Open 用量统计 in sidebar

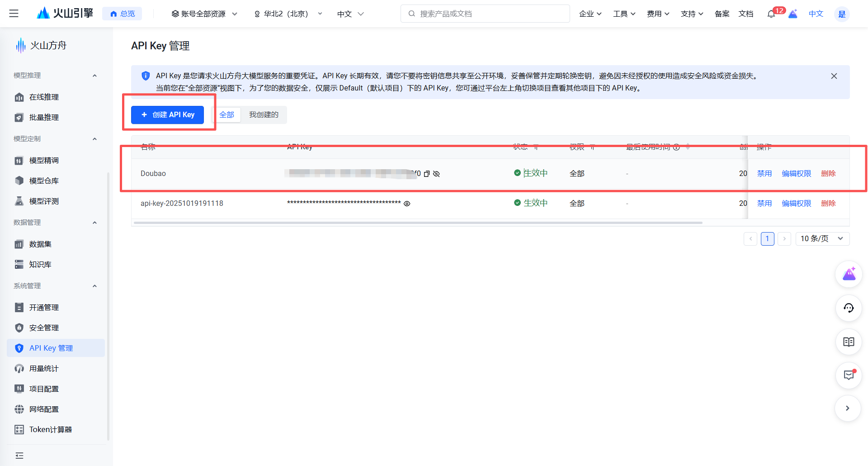(x=56, y=369)
